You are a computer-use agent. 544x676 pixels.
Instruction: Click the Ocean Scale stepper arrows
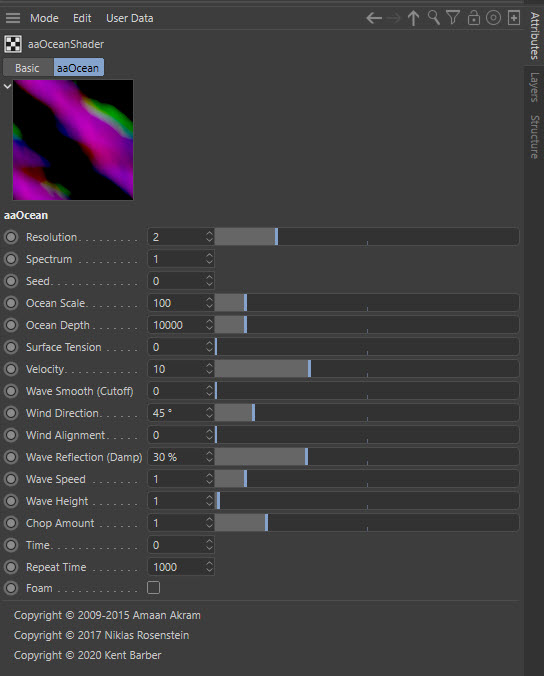point(209,303)
